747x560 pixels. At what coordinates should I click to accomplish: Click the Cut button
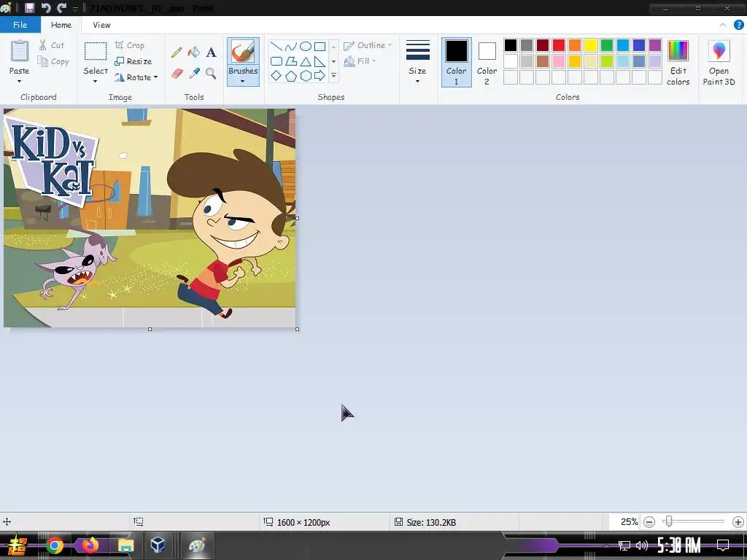pos(52,45)
